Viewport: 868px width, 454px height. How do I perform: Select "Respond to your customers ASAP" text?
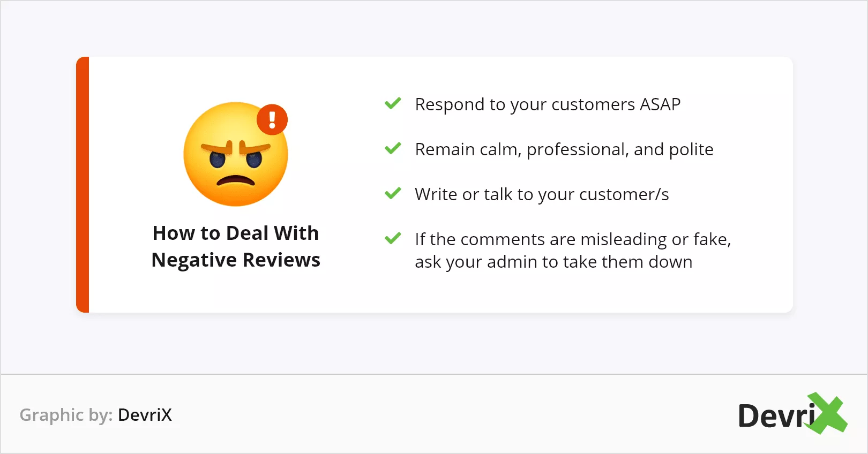click(548, 104)
